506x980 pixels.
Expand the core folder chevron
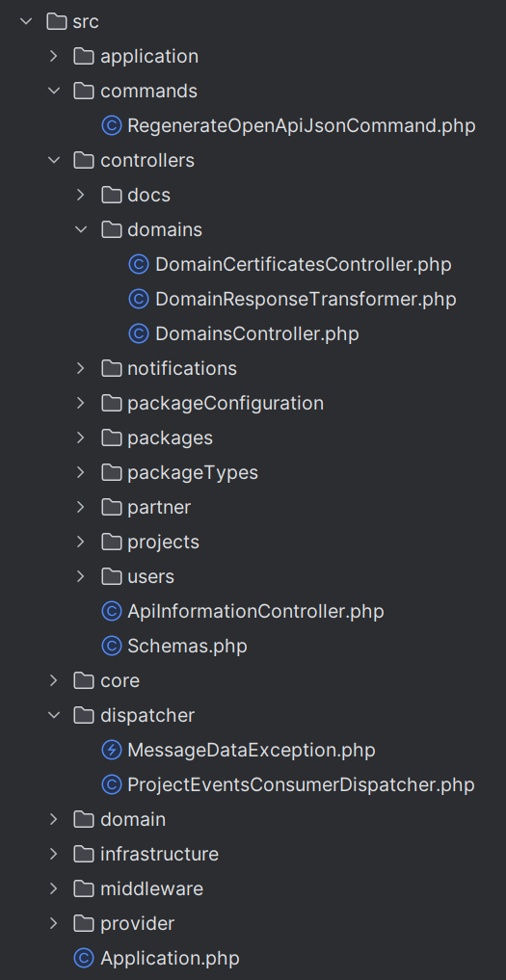click(x=54, y=680)
